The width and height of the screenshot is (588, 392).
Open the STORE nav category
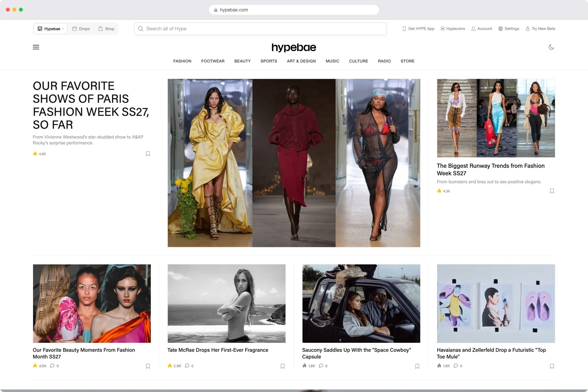click(407, 61)
